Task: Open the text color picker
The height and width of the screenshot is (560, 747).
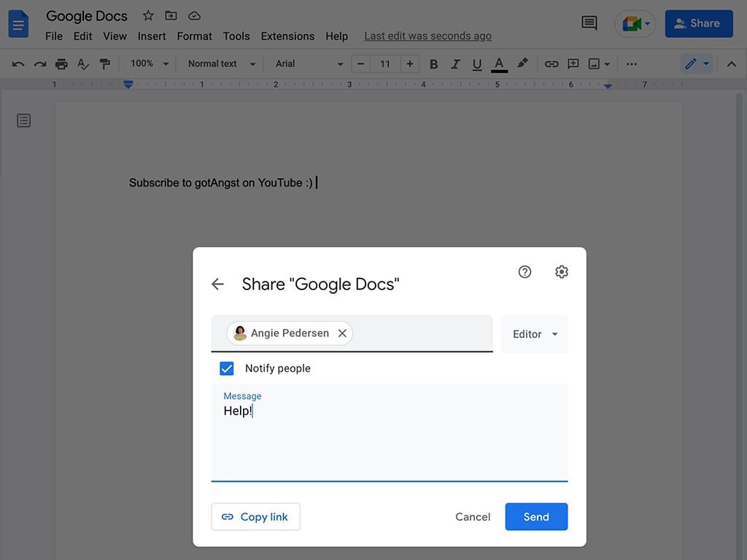Action: coord(499,64)
